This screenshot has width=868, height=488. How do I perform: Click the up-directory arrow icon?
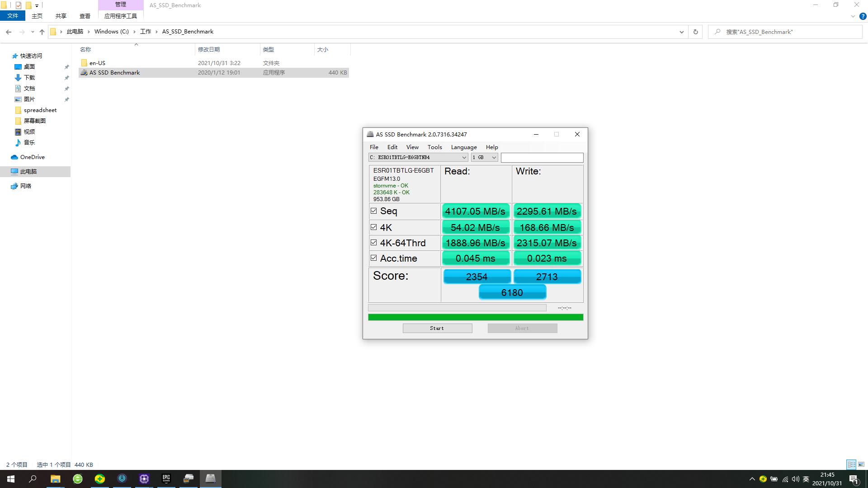pos(42,32)
